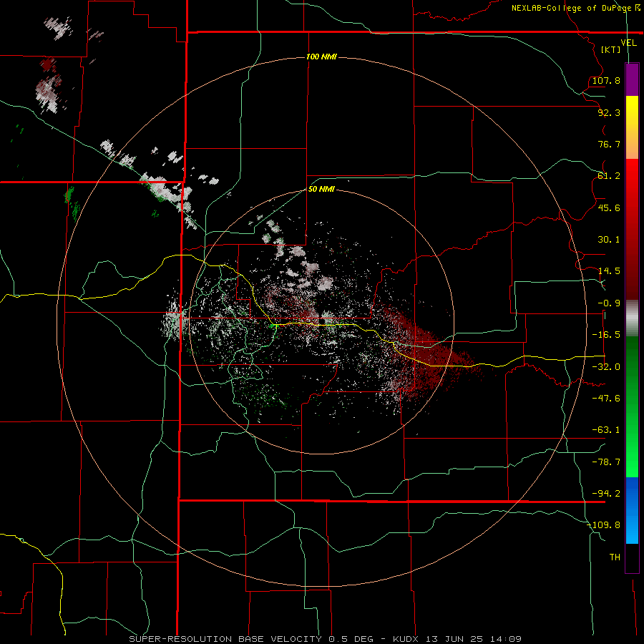Select the -47.6 velocity scale value
This screenshot has width=644, height=644.
pyautogui.click(x=606, y=399)
